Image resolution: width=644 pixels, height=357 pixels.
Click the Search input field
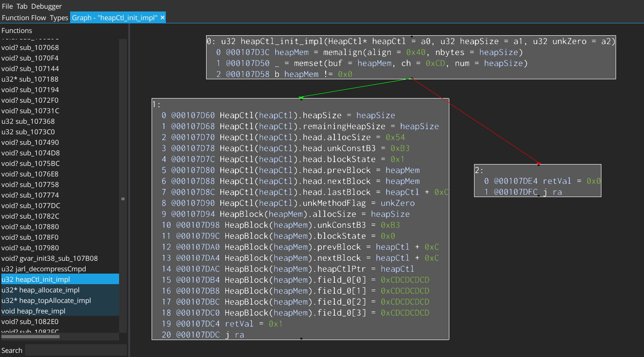(x=76, y=350)
